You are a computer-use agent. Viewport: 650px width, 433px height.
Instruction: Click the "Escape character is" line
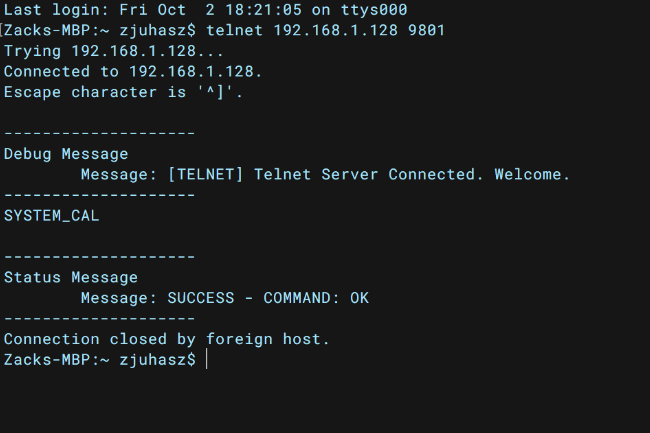tap(123, 92)
